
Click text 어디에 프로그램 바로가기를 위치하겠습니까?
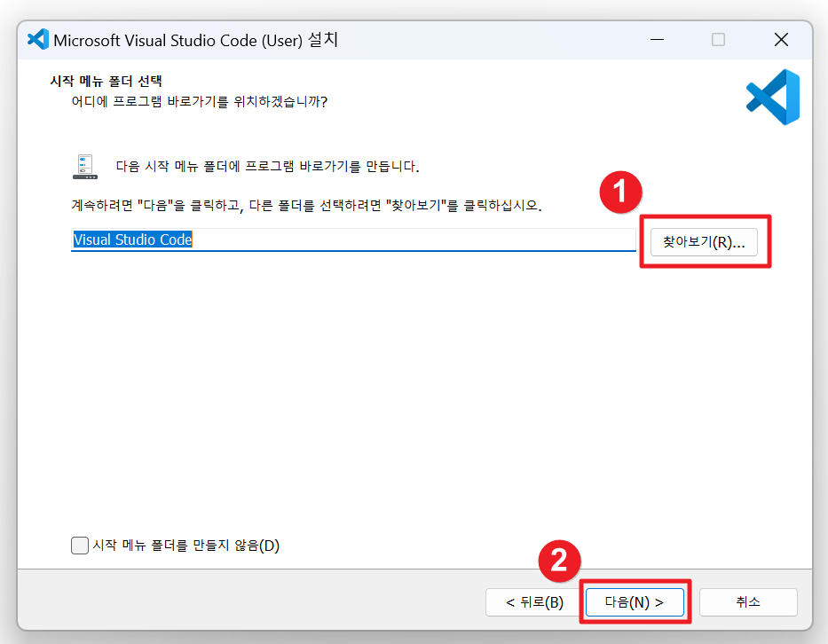[200, 101]
